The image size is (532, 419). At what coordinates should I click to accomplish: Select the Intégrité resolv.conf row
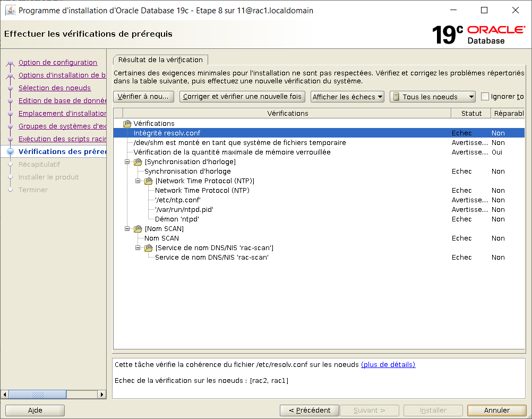(x=319, y=133)
